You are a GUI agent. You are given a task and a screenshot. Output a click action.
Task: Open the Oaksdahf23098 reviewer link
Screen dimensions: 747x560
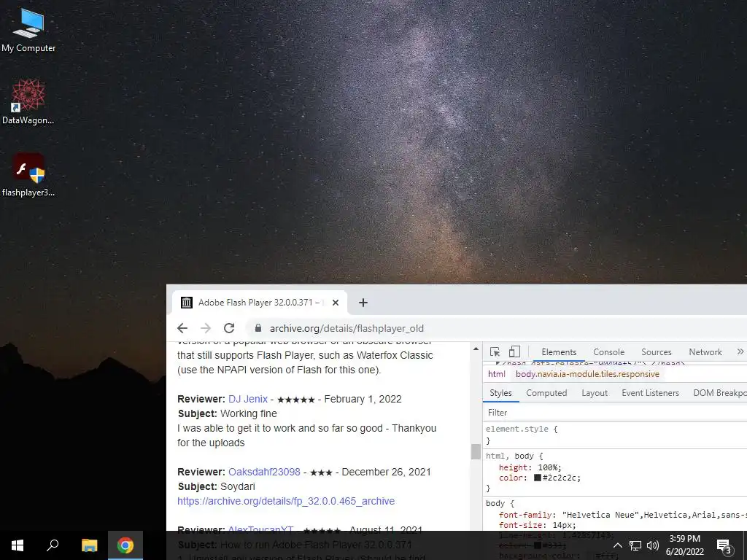pos(264,472)
